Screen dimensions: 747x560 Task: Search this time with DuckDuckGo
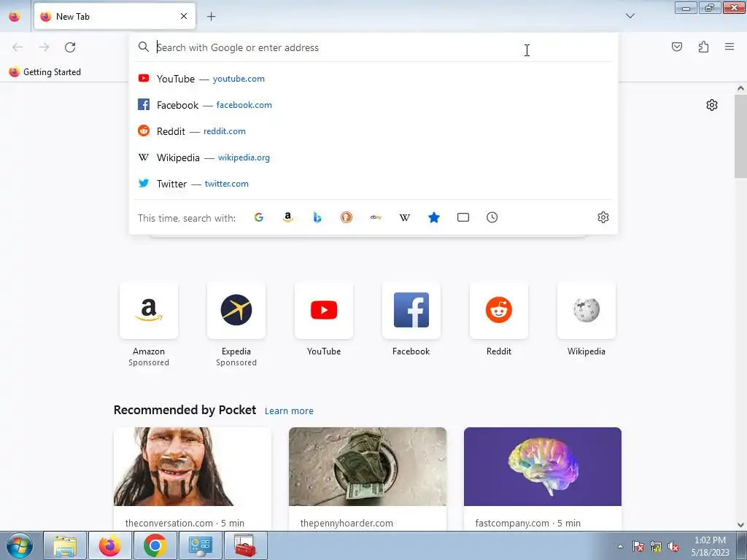(x=347, y=217)
